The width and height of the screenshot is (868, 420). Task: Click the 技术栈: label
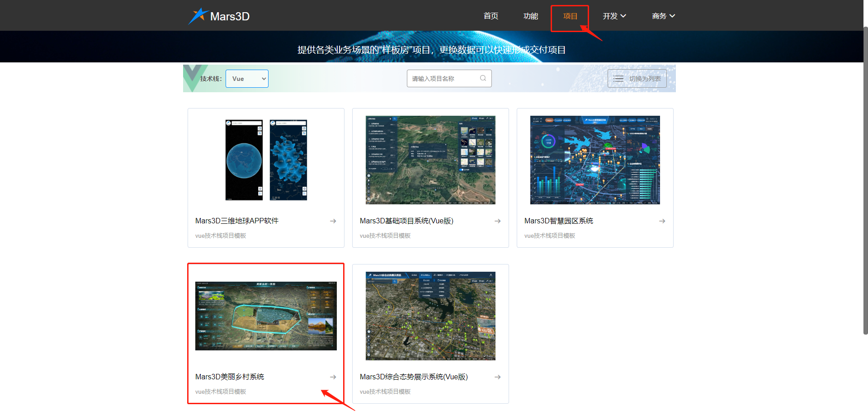pos(211,79)
